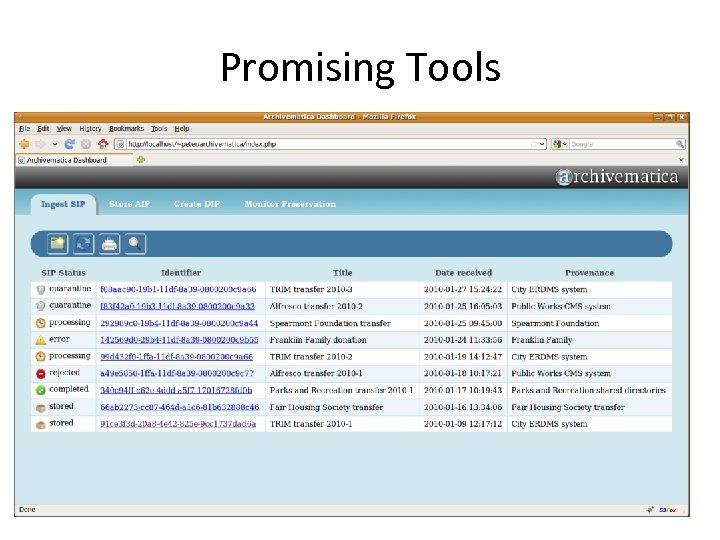Click the status bar icon beside Done row right

pos(650,510)
